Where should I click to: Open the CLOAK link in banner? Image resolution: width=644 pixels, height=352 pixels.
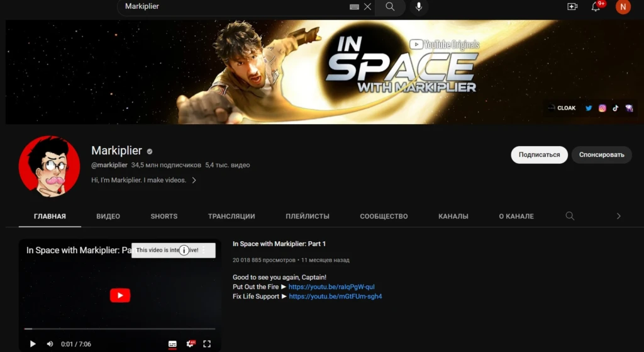tap(562, 108)
